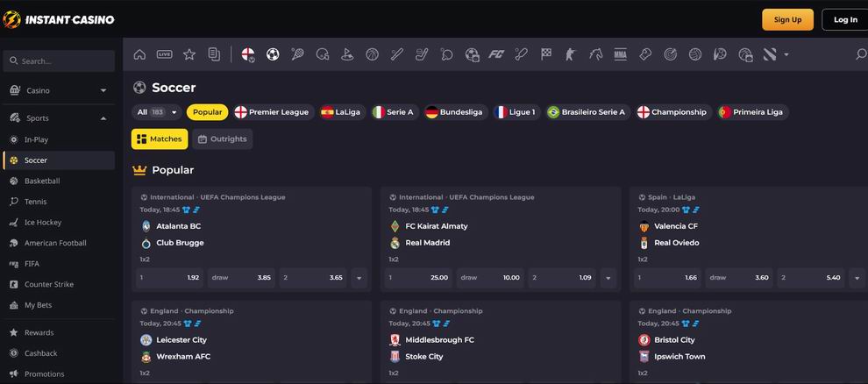Open the Live events icon in top bar
This screenshot has width=868, height=384.
pos(165,54)
